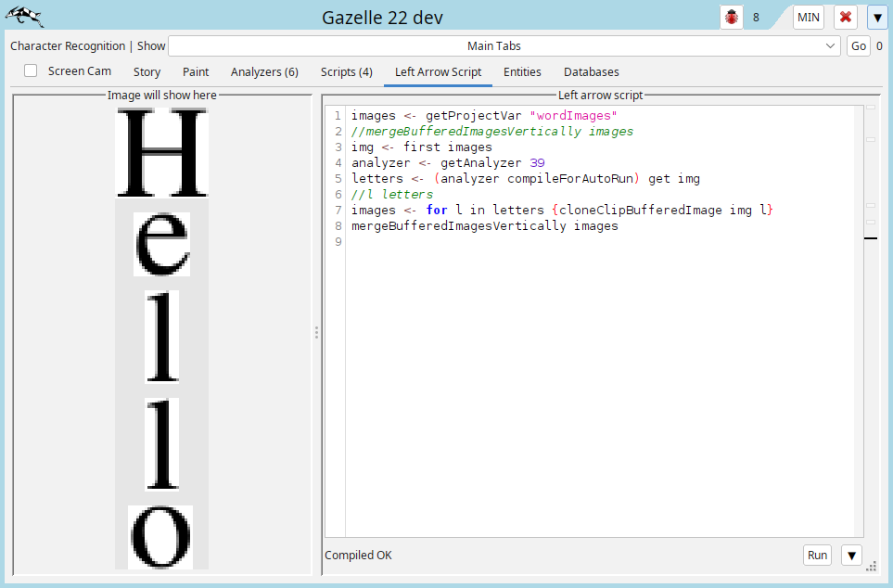The height and width of the screenshot is (588, 893).
Task: Switch to the Story tab
Action: click(147, 71)
